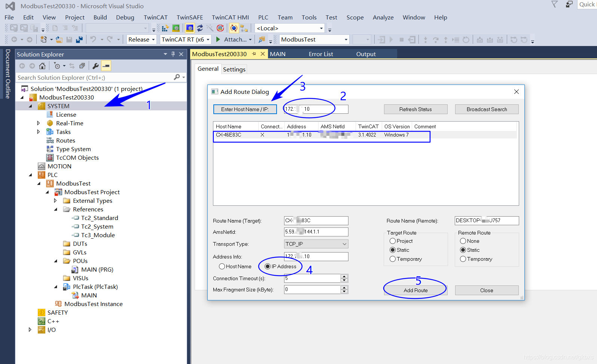Click the Show Online Data icon
This screenshot has height=364, width=597.
pos(234,28)
